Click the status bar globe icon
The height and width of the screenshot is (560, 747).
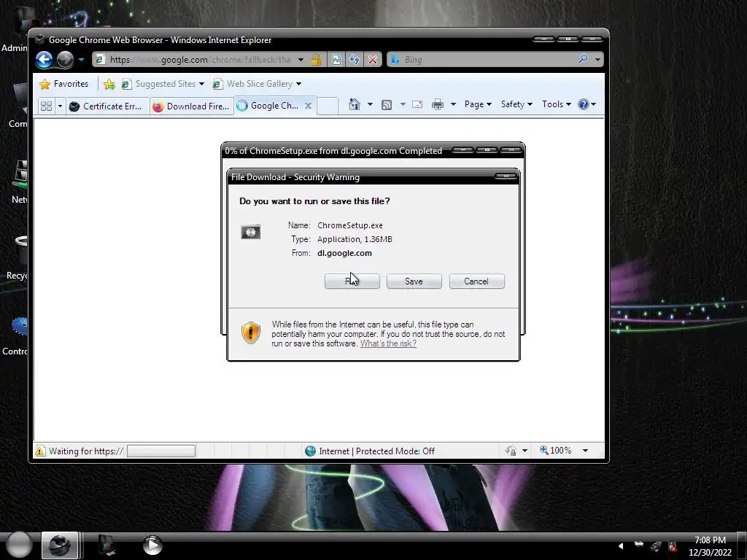coord(310,451)
